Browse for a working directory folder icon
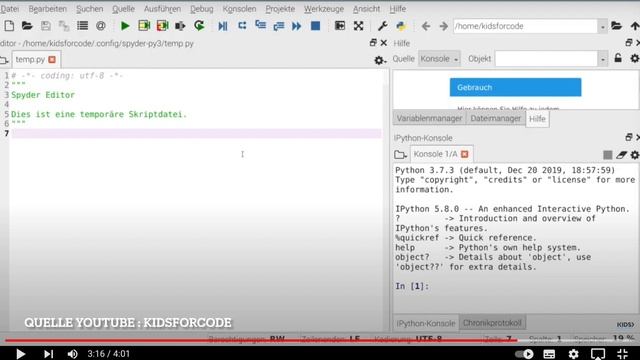640x360 pixels. click(616, 26)
